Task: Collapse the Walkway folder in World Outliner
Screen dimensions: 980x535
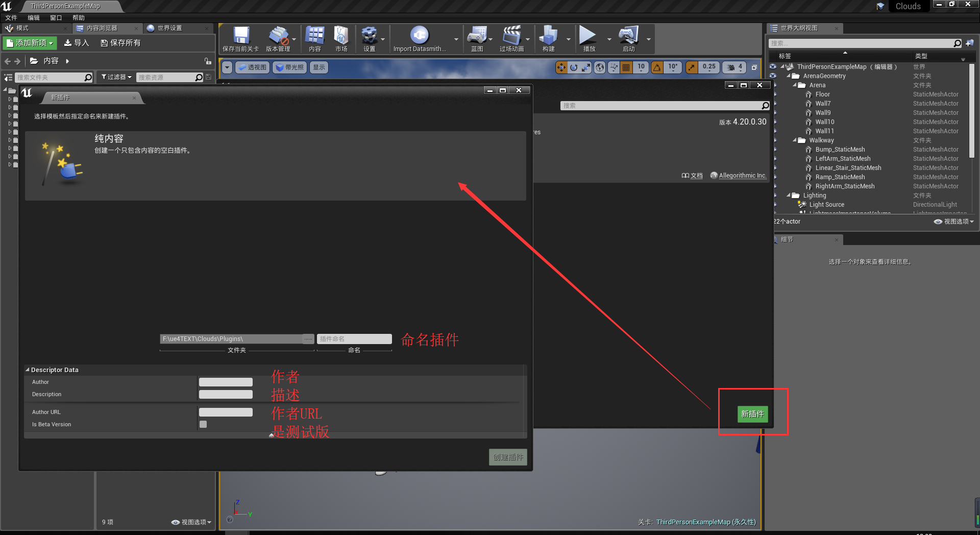Action: point(794,140)
